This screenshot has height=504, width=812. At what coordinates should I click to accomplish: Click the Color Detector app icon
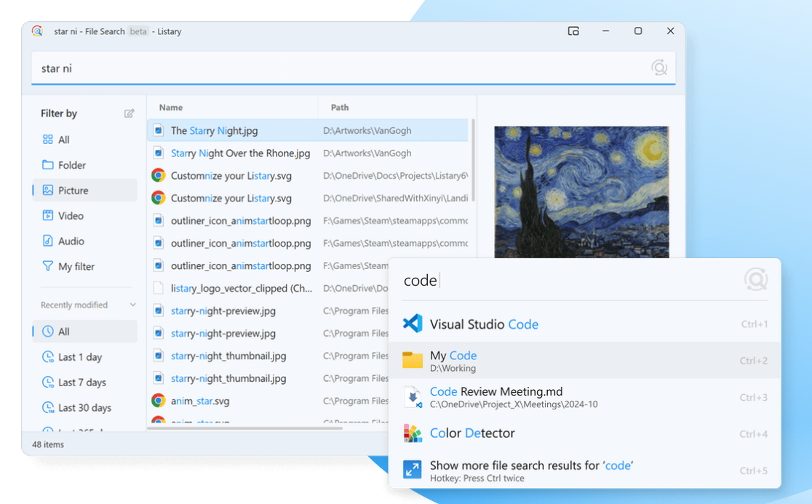[413, 433]
